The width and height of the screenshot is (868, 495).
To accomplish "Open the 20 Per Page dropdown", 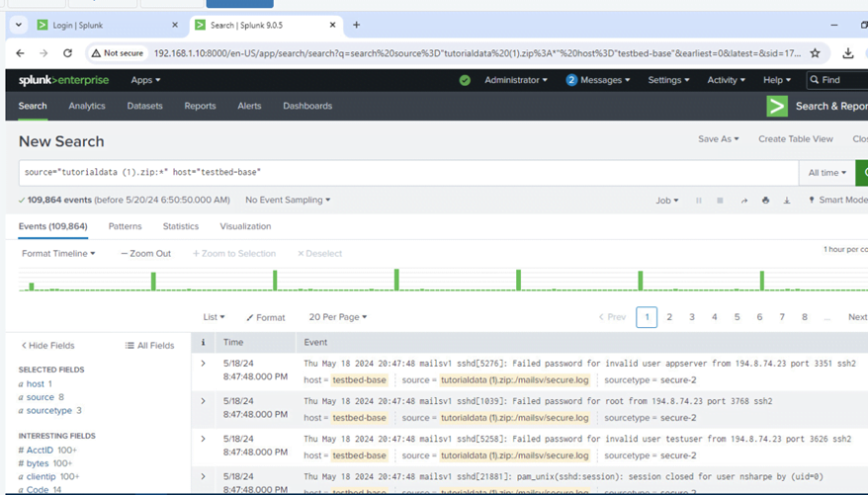I will 338,317.
